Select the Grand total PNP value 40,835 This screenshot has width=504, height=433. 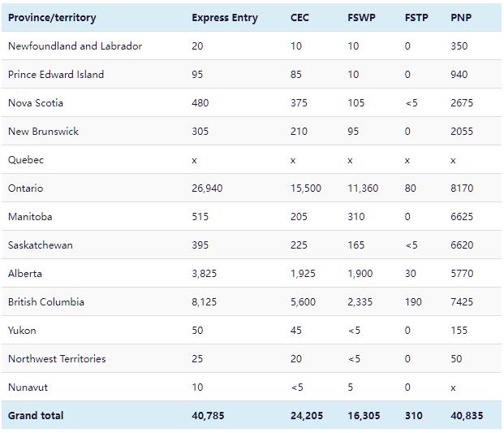pyautogui.click(x=467, y=416)
